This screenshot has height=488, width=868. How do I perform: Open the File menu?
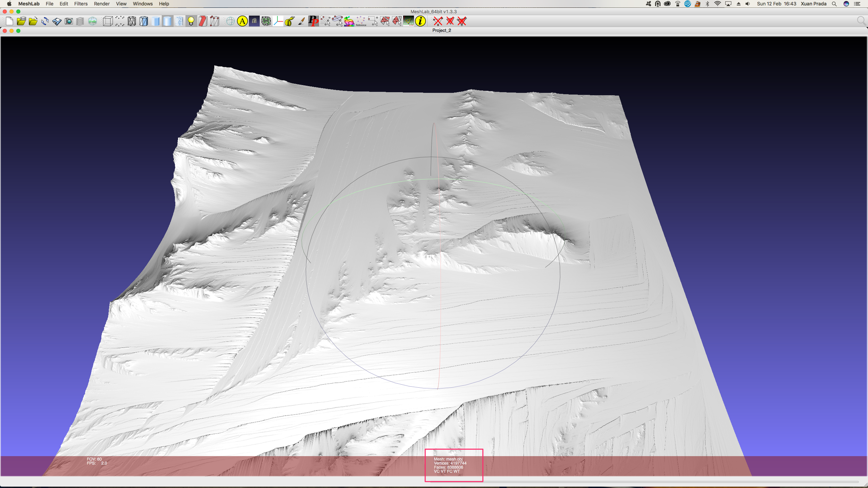pos(49,4)
